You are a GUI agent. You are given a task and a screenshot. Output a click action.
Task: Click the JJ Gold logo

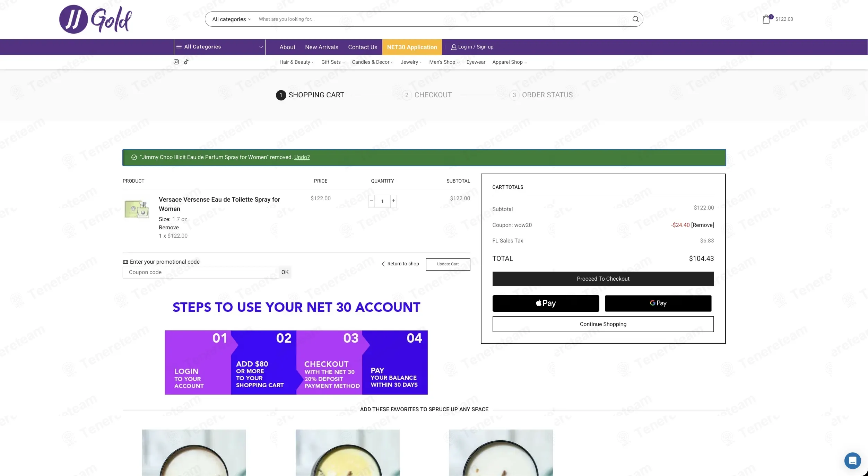point(96,19)
